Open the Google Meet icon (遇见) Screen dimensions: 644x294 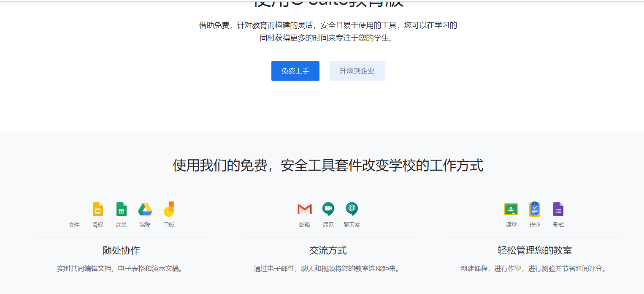328,209
